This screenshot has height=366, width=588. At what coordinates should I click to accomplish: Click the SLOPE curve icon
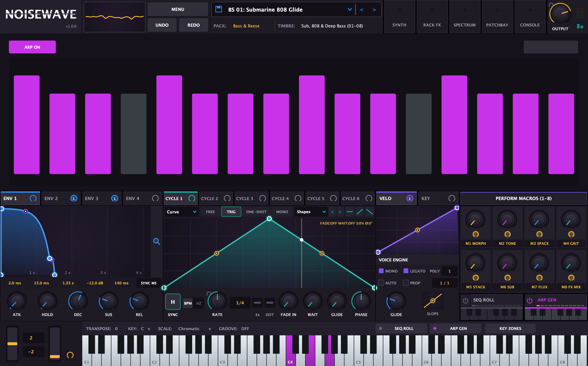(x=433, y=301)
